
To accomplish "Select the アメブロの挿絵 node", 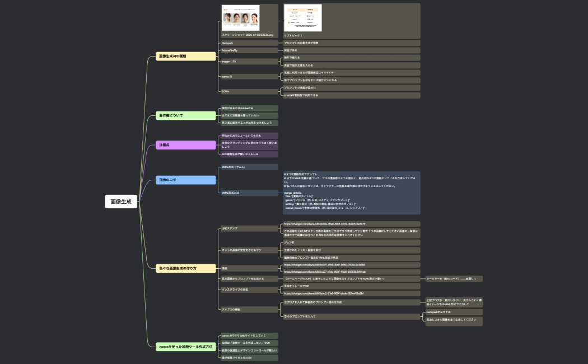I will click(248, 309).
